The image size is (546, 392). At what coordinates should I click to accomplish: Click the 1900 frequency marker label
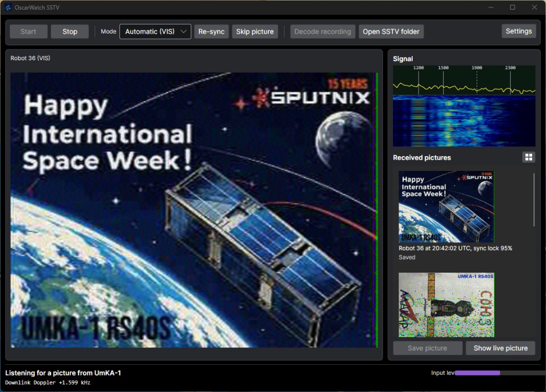pos(477,68)
